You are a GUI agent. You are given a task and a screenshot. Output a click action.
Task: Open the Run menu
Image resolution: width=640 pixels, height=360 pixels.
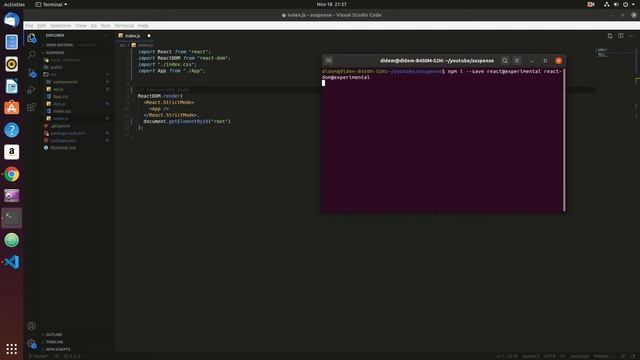[105, 25]
